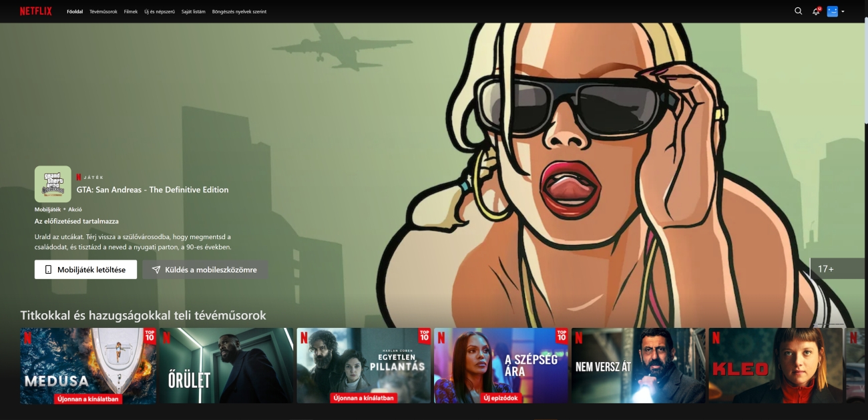Open the search magnifier icon

tap(798, 11)
